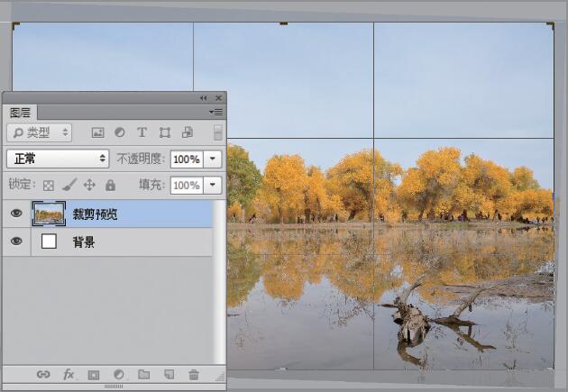Viewport: 568px width, 392px height.
Task: Add a layer style with fx button
Action: click(69, 374)
